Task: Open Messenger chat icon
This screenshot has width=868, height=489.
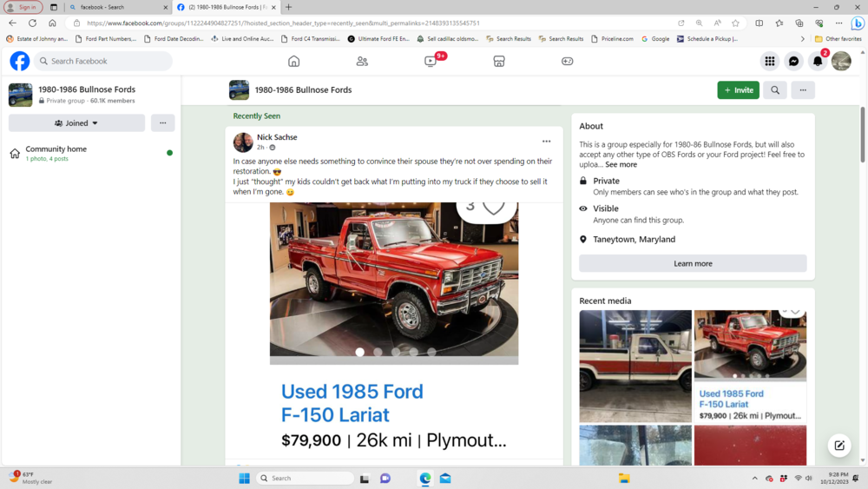Action: (794, 61)
